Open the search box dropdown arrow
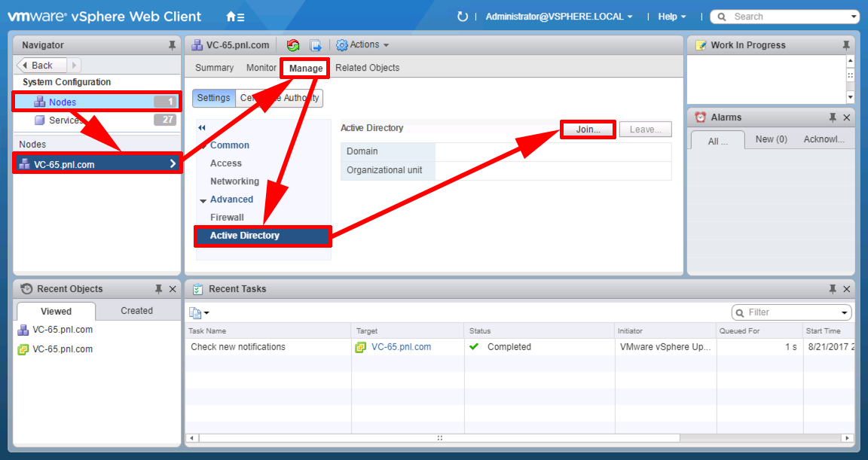The height and width of the screenshot is (460, 868). (854, 17)
